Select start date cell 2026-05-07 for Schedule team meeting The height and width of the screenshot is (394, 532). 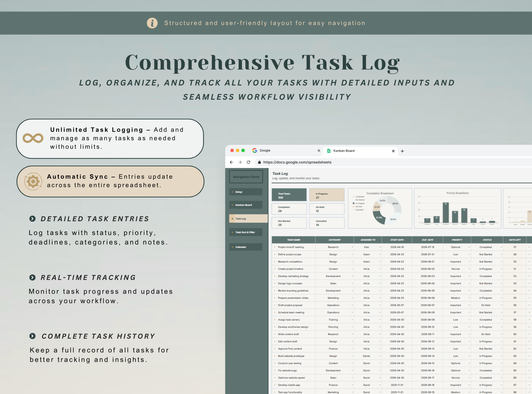coord(397,313)
